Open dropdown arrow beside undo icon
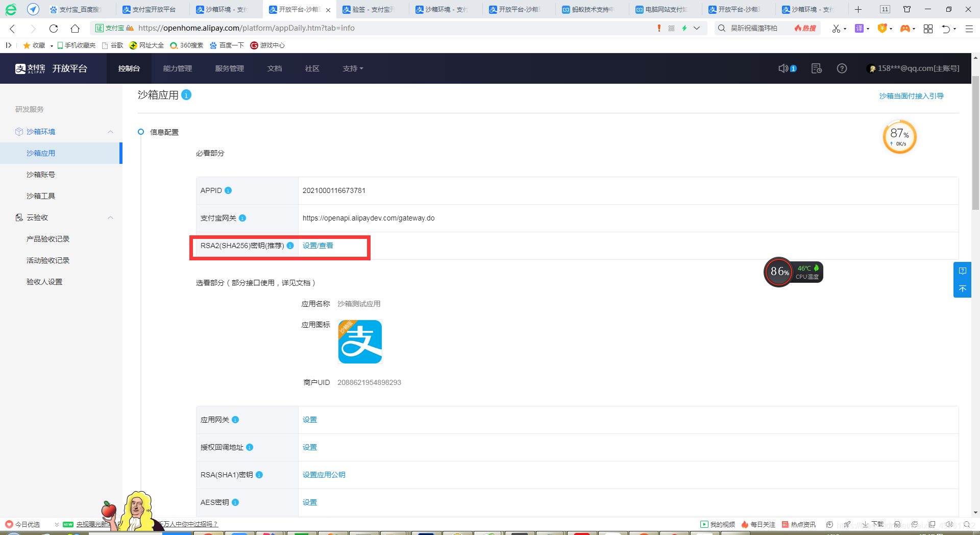980x535 pixels. click(x=954, y=29)
